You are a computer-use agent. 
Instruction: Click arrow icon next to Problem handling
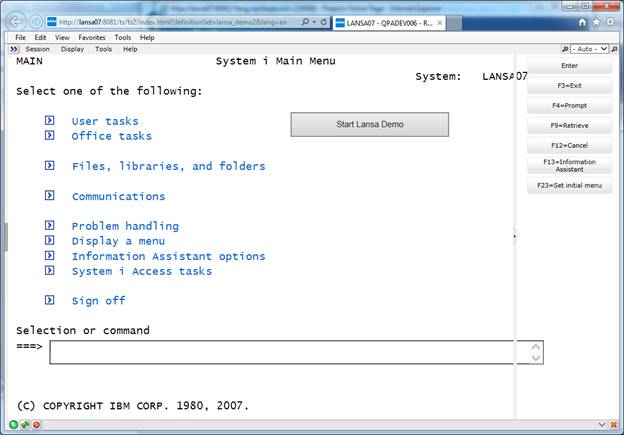coord(49,226)
